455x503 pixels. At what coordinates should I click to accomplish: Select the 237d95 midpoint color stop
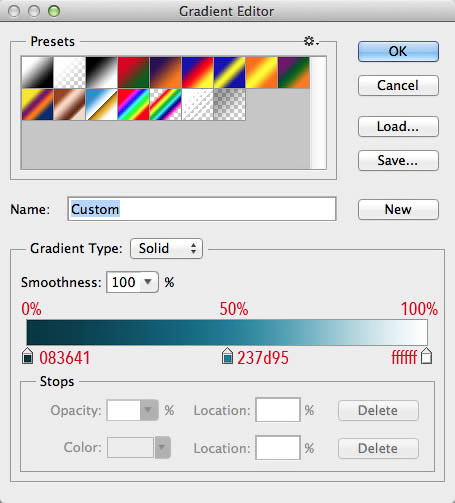click(227, 356)
